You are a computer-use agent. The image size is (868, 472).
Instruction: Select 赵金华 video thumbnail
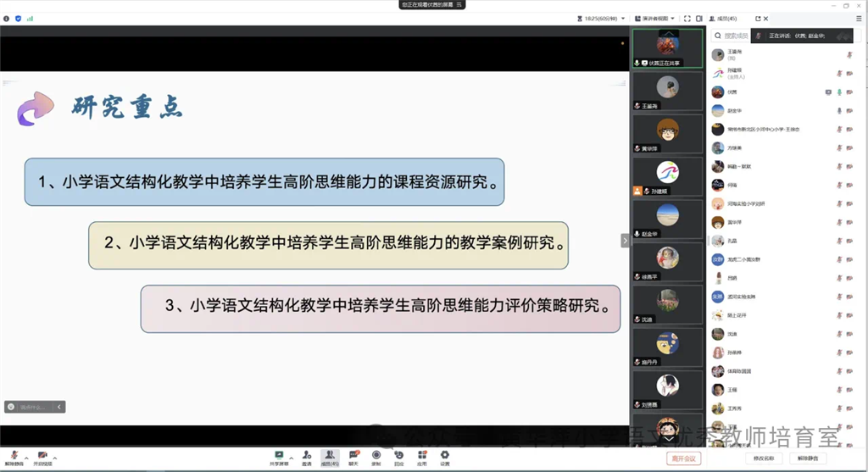click(668, 219)
